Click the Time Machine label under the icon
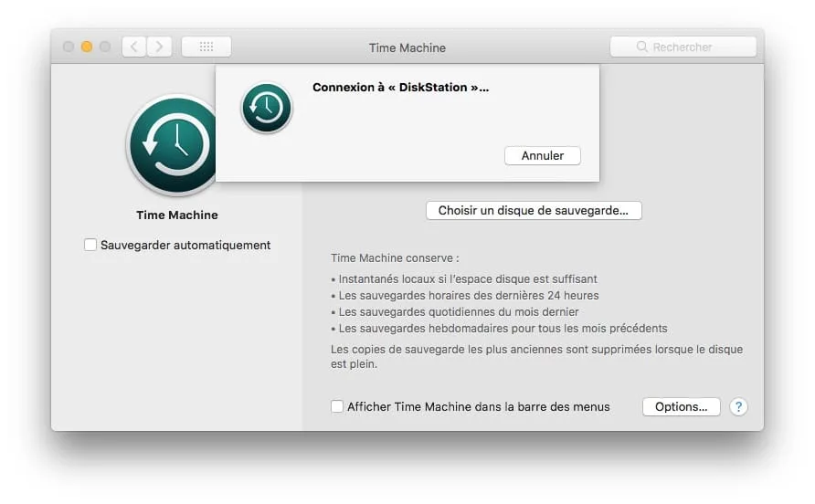Image resolution: width=815 pixels, height=504 pixels. point(177,215)
